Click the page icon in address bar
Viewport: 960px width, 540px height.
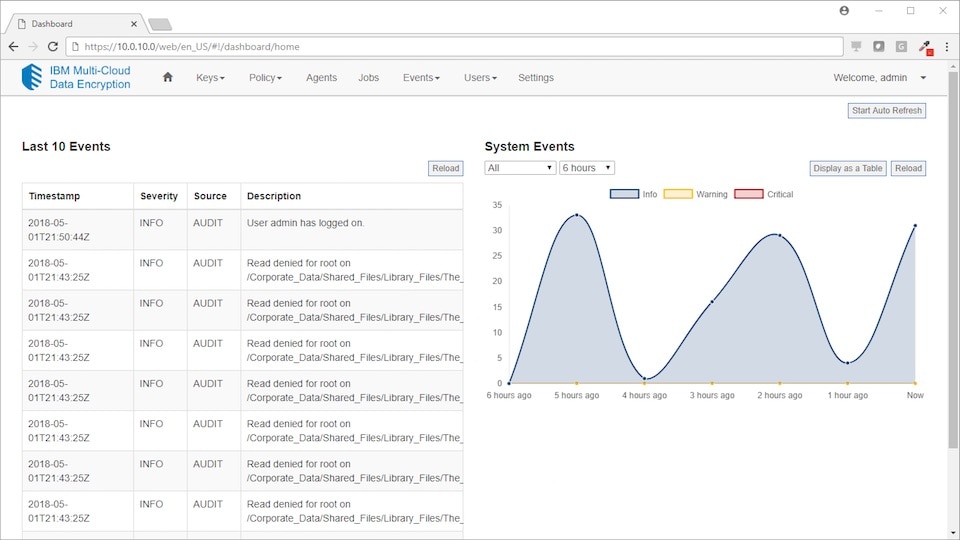point(75,47)
